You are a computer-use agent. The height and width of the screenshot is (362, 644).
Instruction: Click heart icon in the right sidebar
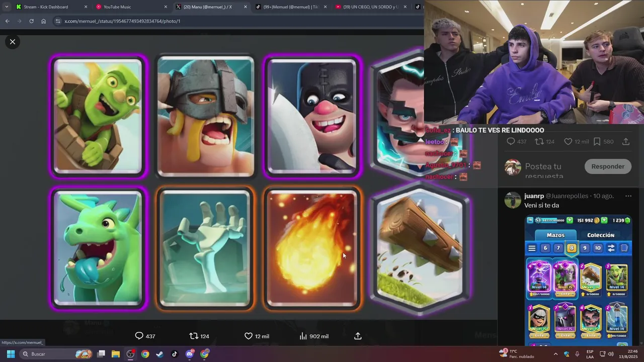(568, 141)
